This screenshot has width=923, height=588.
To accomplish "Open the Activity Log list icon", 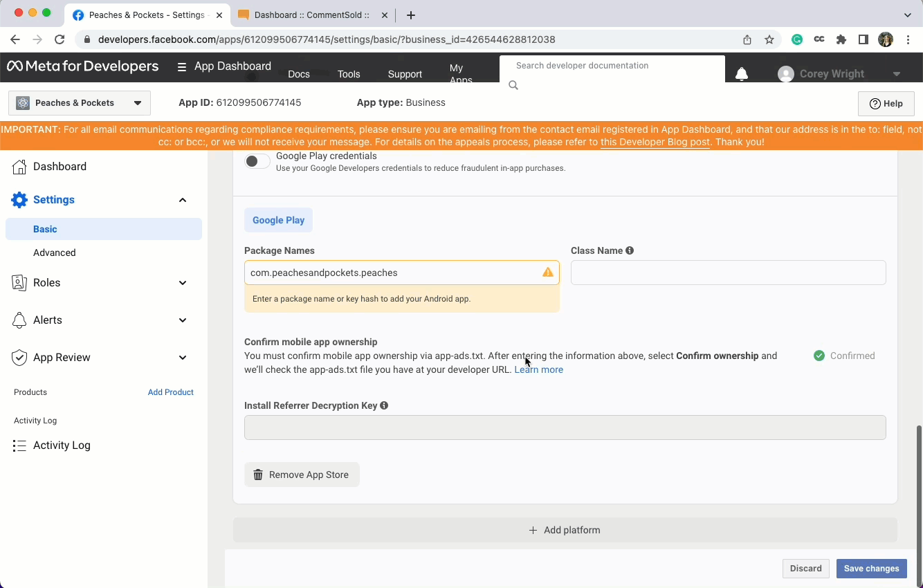I will coord(20,445).
